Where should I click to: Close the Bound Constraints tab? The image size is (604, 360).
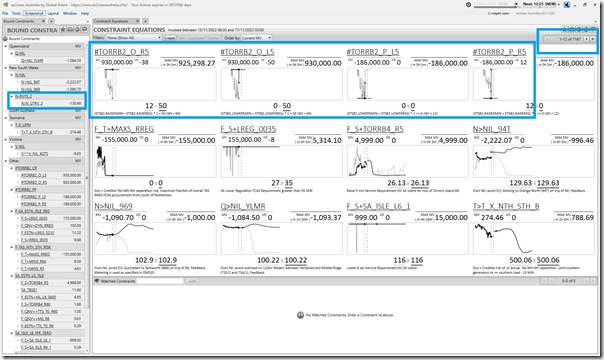click(44, 21)
